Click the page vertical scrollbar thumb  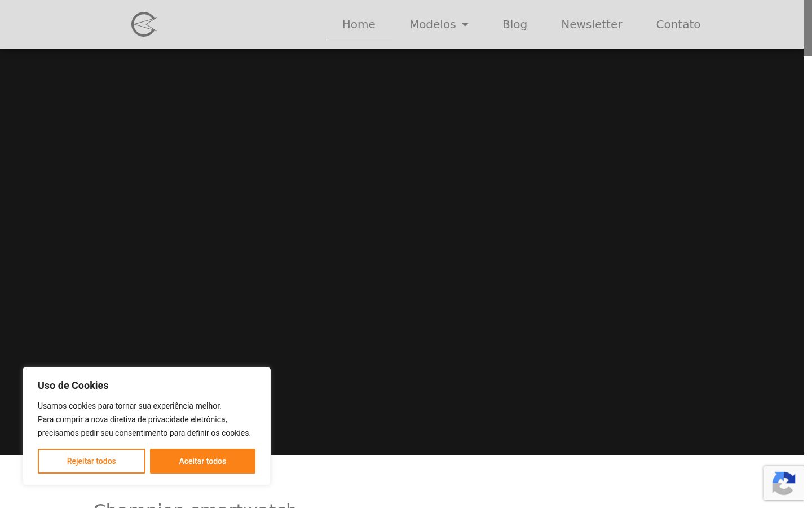coord(807,28)
